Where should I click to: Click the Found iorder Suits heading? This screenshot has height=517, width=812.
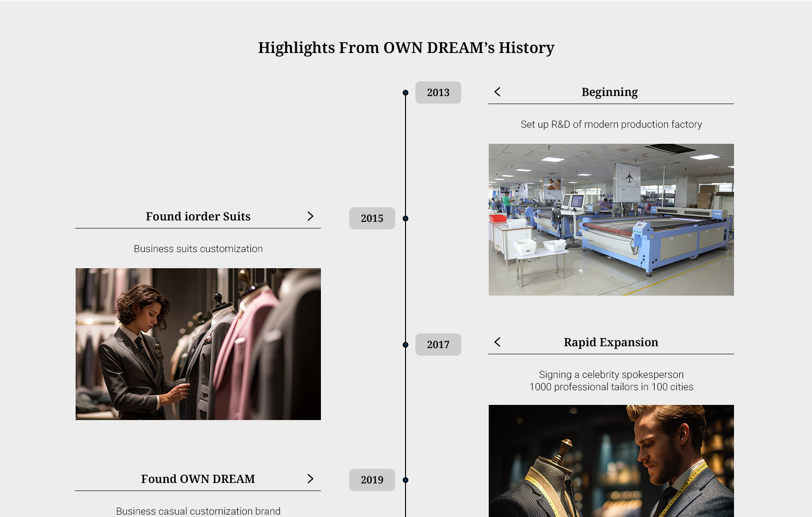198,216
